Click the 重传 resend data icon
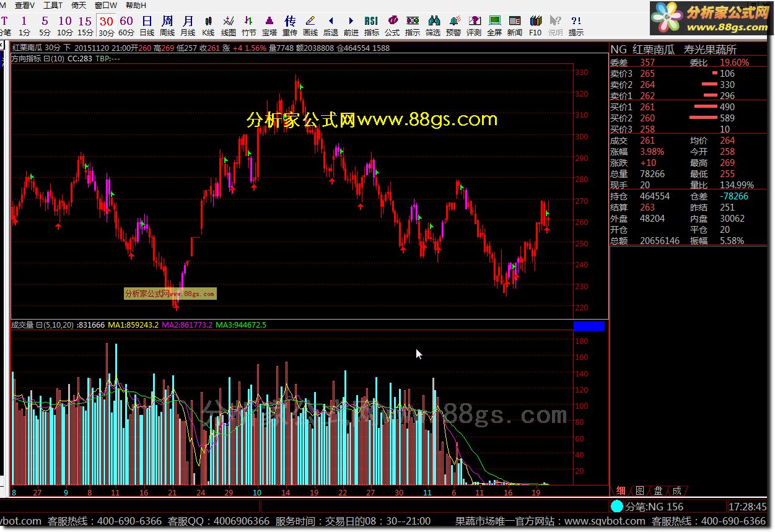 tap(290, 26)
